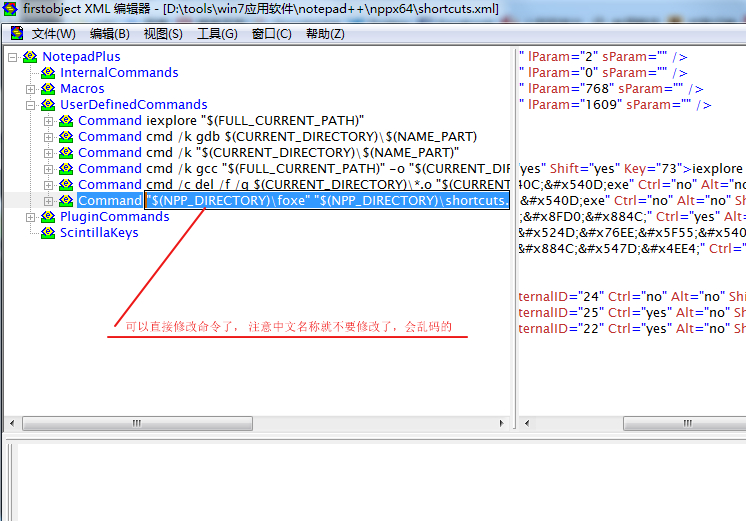Expand the Command cmd /k "$(CURRENT_DIRECTORY) node
Screen dimensions: 746x521
(x=48, y=153)
